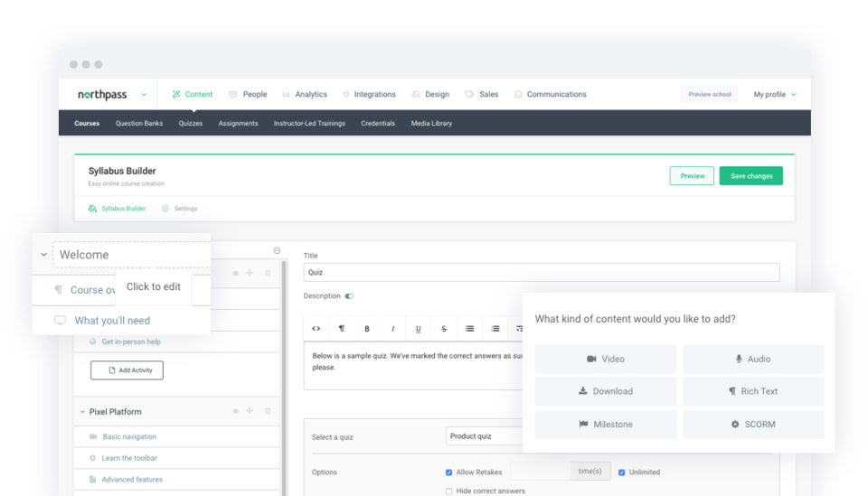Collapse all sections with the minus box icon
The height and width of the screenshot is (496, 868).
277,250
